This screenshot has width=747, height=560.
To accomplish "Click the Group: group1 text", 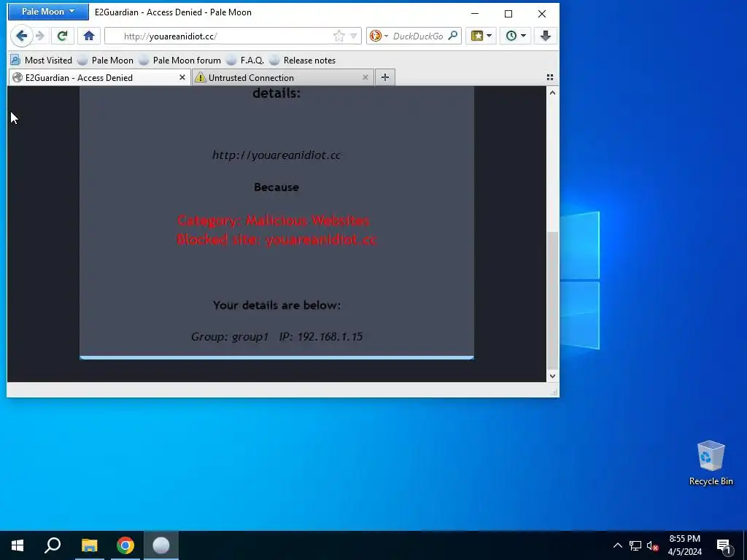I will click(x=230, y=337).
